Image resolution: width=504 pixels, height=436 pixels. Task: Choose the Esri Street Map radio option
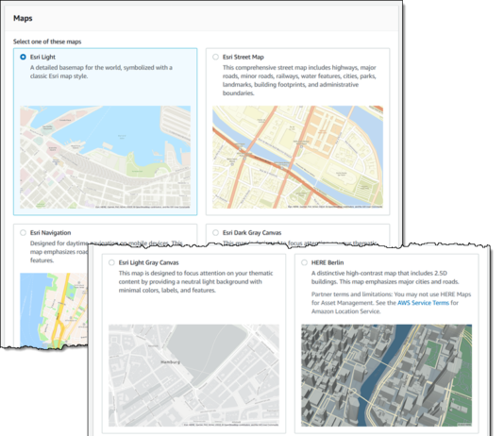click(215, 57)
